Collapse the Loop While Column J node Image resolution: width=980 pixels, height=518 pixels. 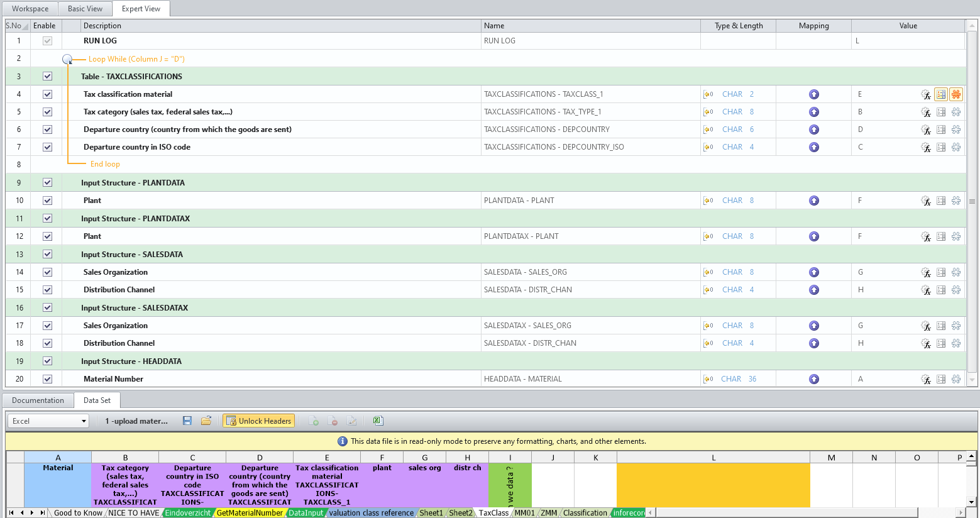(67, 59)
